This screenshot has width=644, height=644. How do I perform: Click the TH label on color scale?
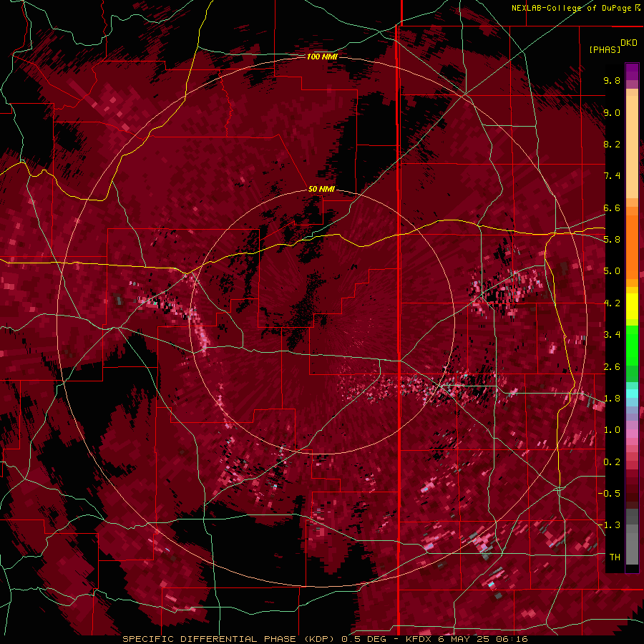coord(615,557)
